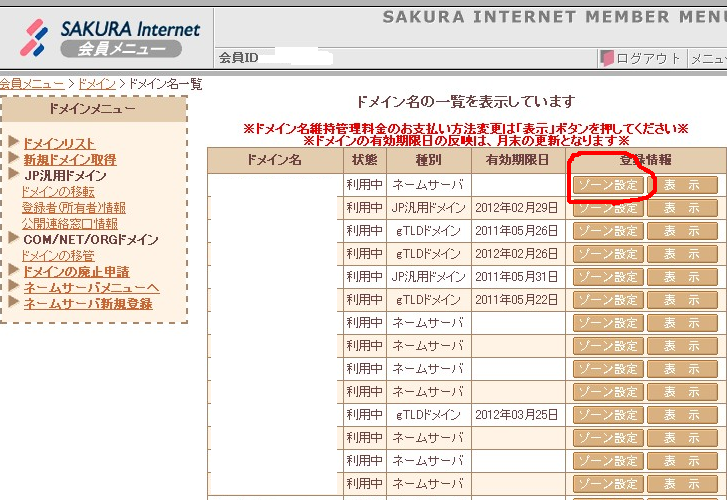Open the 公開連絡窓口情報 link
The image size is (727, 500).
click(69, 223)
